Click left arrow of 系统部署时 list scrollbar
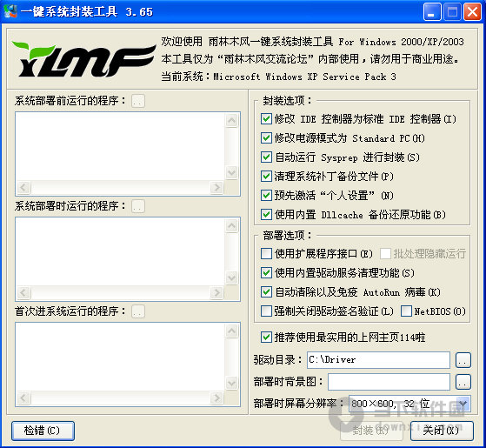 tap(23, 292)
